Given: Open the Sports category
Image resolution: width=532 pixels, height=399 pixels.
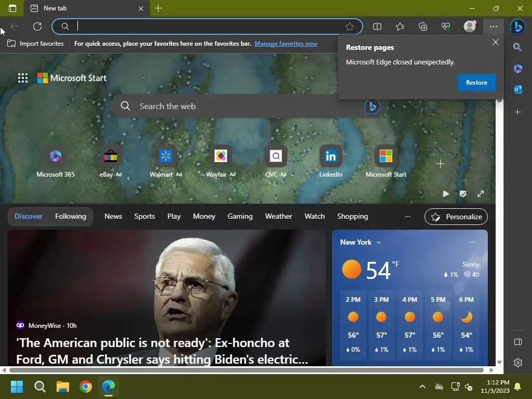Looking at the screenshot, I should coord(144,217).
